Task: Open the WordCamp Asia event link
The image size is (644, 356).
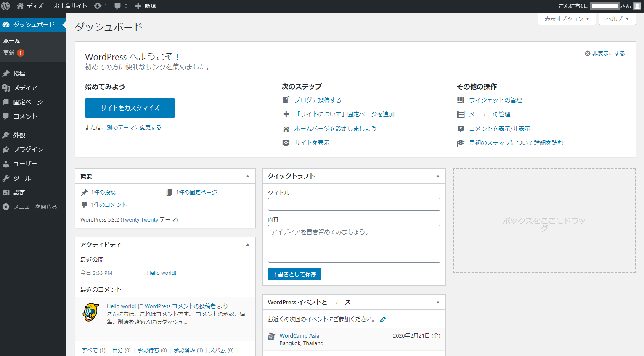Action: pos(299,336)
